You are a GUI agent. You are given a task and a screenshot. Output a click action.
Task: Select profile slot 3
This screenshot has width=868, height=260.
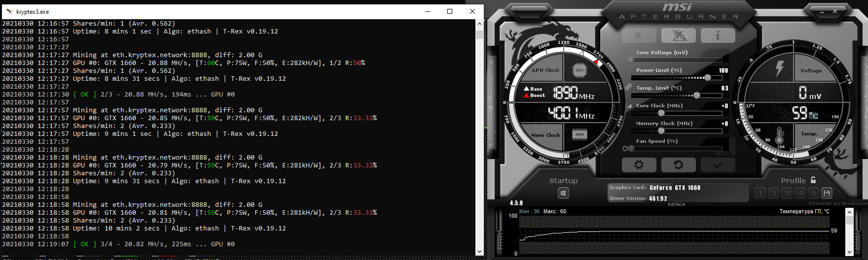click(x=787, y=193)
